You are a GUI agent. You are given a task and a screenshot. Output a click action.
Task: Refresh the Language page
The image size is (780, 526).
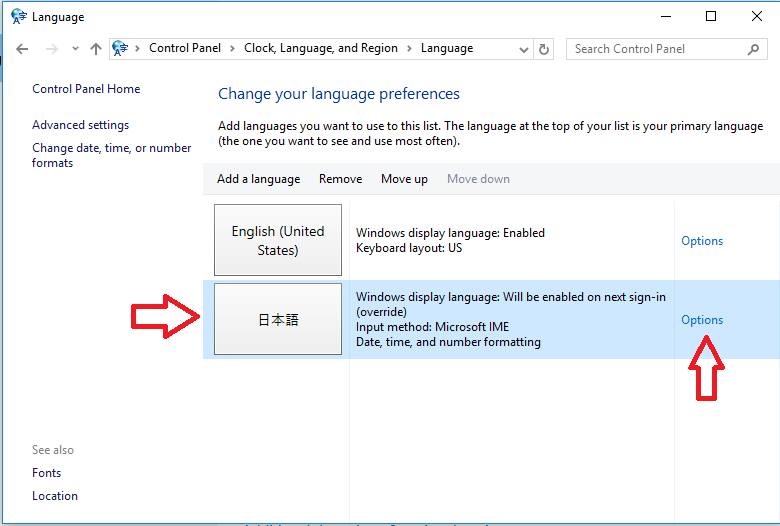coord(544,49)
